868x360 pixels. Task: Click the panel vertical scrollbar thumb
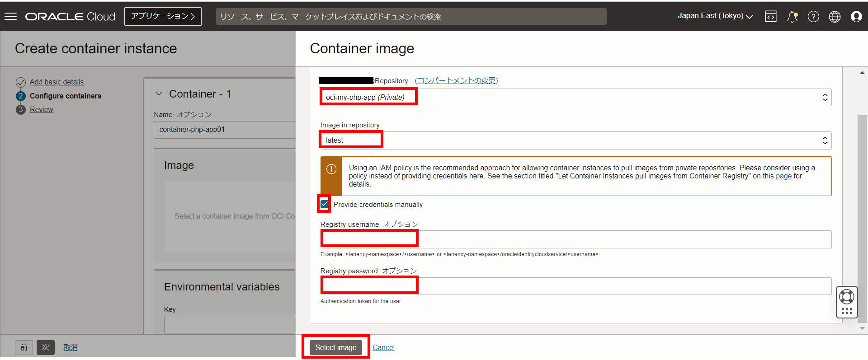(x=862, y=219)
